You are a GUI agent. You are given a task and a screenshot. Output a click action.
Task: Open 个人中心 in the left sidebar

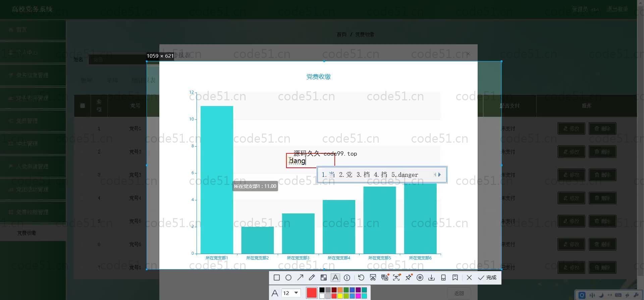point(33,53)
